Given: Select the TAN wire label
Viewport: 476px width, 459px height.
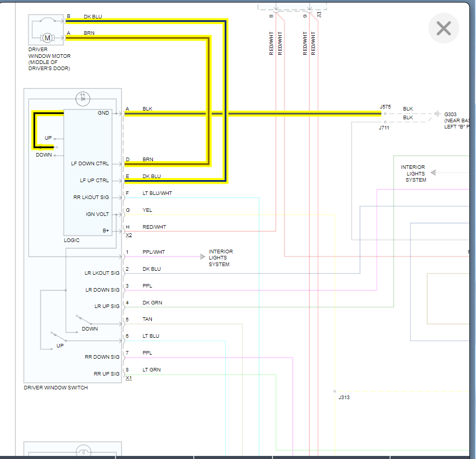Looking at the screenshot, I should click(147, 319).
